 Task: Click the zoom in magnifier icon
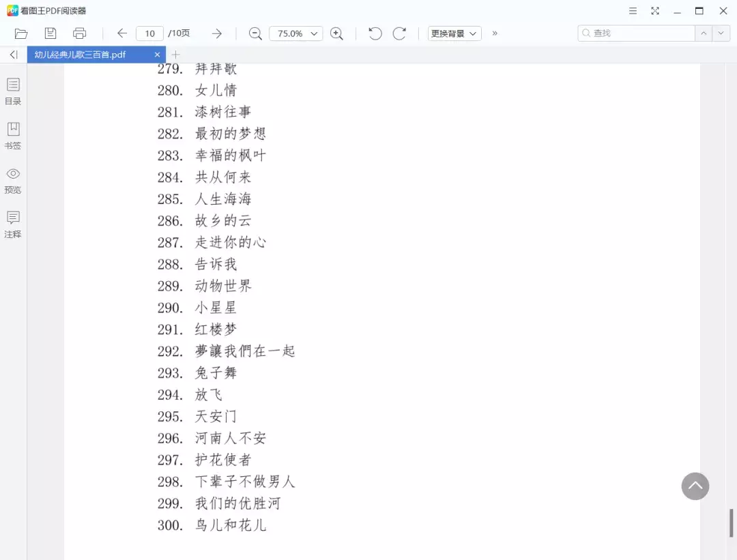pos(336,33)
